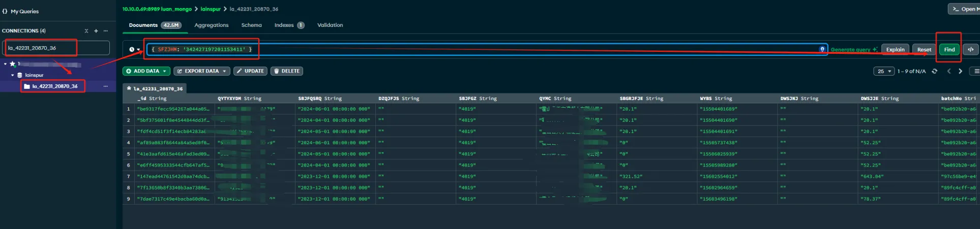
Task: Click the SBJFQSRQ column header
Action: 335,99
